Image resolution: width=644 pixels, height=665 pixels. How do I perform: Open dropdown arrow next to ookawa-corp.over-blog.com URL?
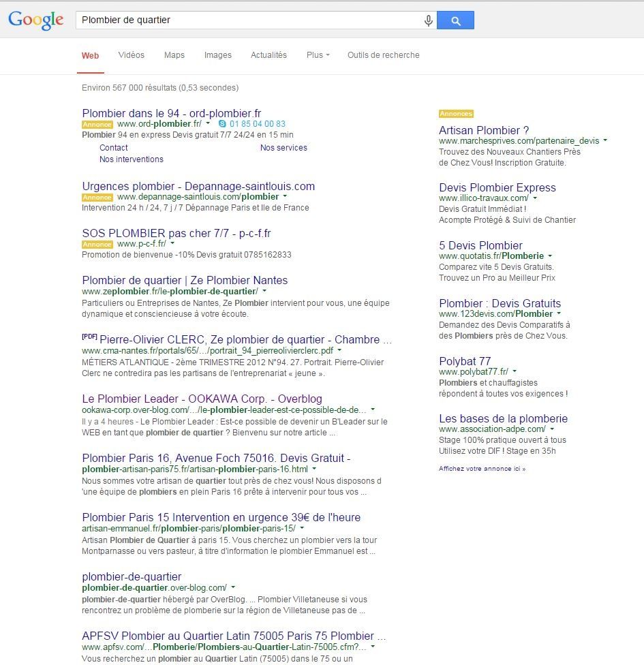point(373,409)
